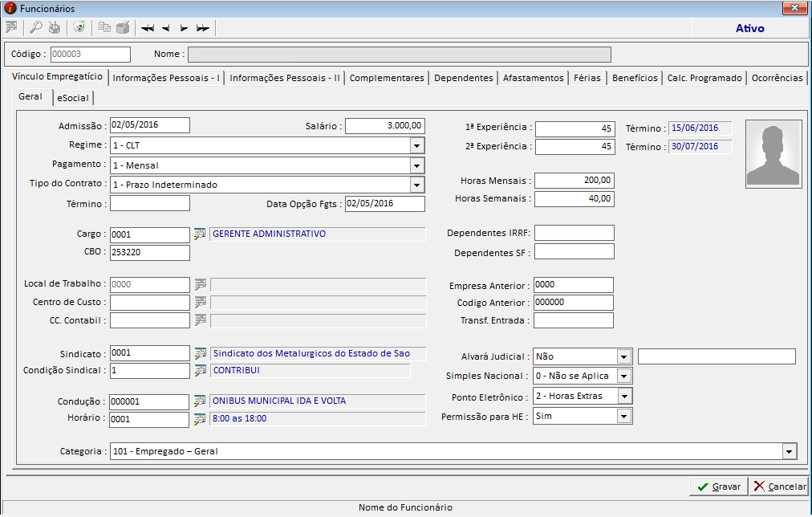The width and height of the screenshot is (812, 517).
Task: Open lookup icon beside CC. Contabil
Action: click(201, 320)
